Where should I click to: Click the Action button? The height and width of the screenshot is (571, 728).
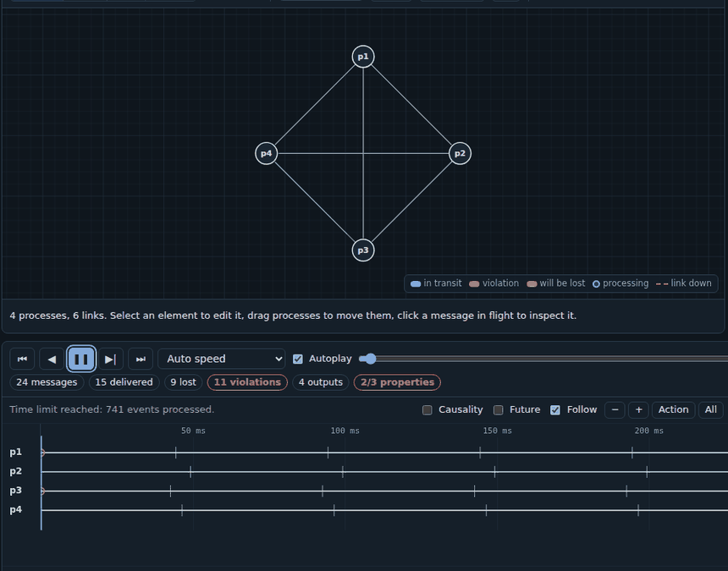tap(673, 410)
